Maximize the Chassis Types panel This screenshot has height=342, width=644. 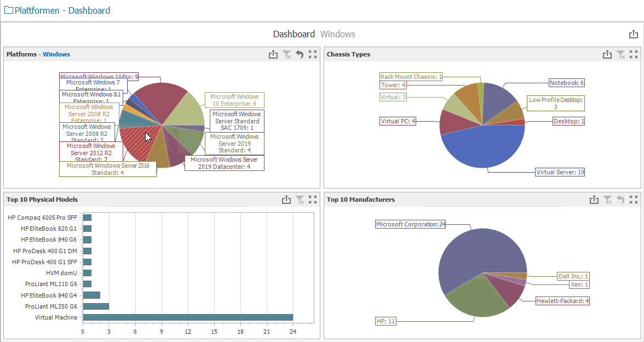634,54
